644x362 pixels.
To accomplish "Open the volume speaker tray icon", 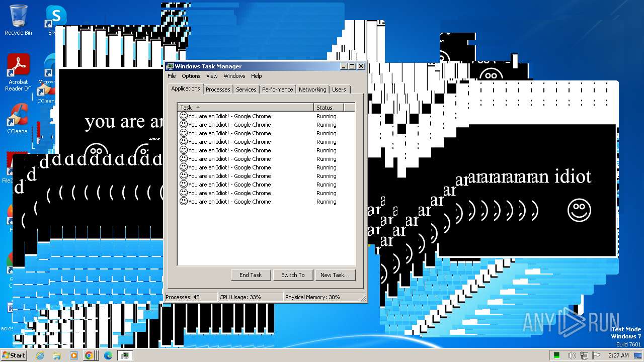I will (573, 355).
